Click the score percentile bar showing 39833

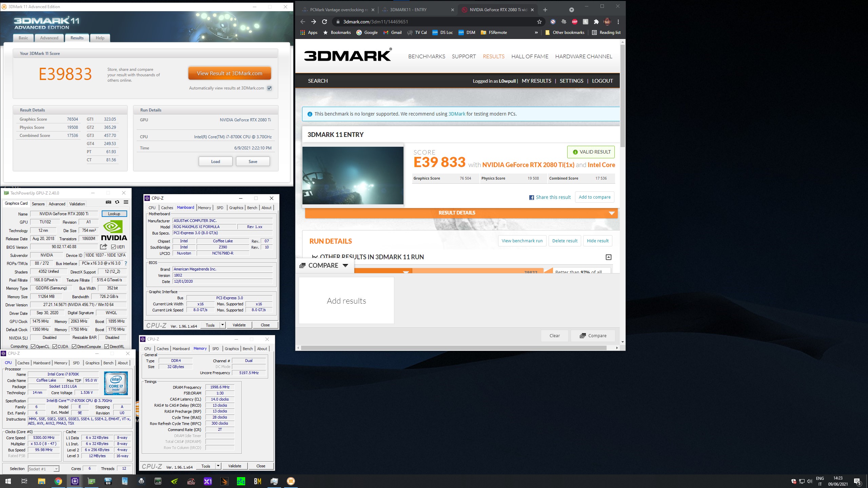pos(449,270)
